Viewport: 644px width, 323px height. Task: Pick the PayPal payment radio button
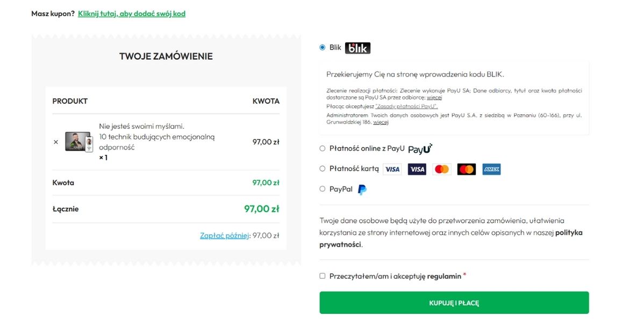tap(323, 189)
